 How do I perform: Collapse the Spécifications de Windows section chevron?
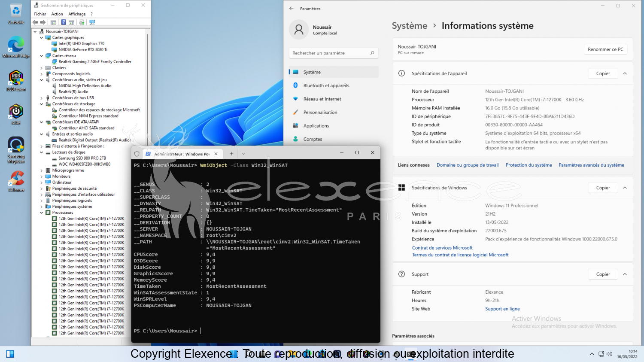coord(625,188)
